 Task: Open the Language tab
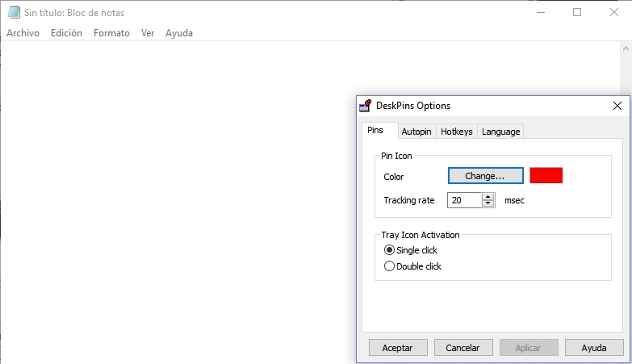pos(501,132)
